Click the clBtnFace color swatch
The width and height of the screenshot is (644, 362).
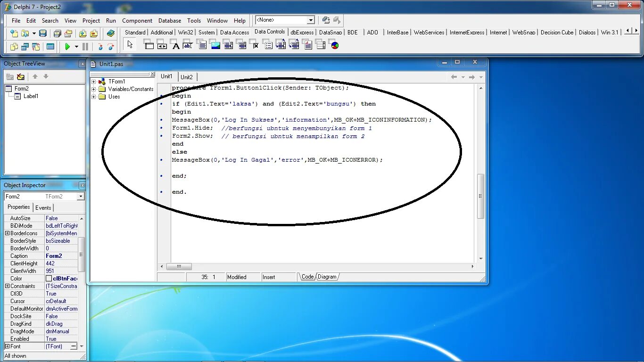pyautogui.click(x=49, y=279)
